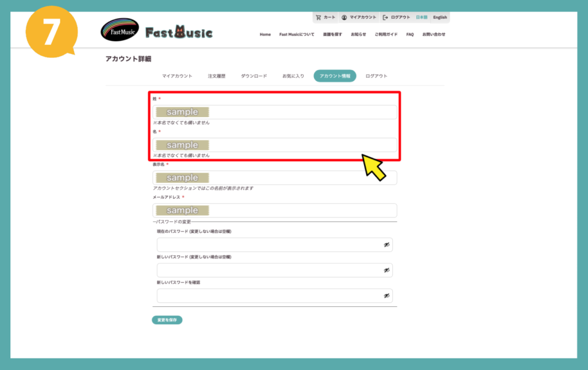Screen dimensions: 588x370
Task: Click the logout (ログアウト) icon in top bar
Action: point(385,18)
